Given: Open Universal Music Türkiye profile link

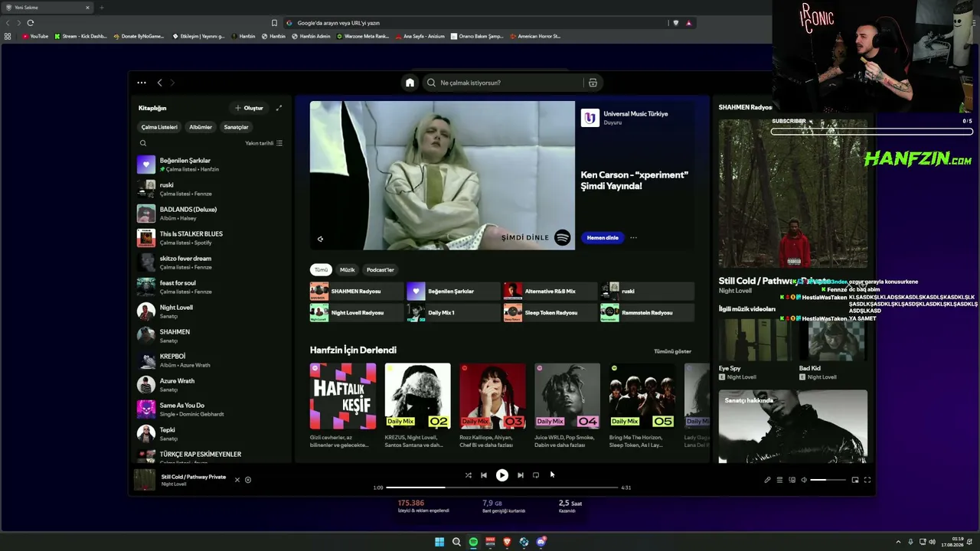Looking at the screenshot, I should 635,114.
